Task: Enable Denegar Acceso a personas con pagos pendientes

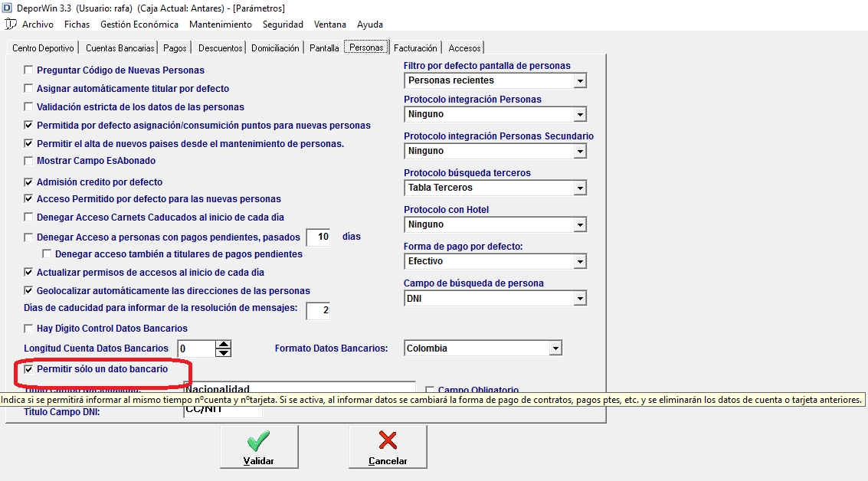Action: (x=28, y=237)
